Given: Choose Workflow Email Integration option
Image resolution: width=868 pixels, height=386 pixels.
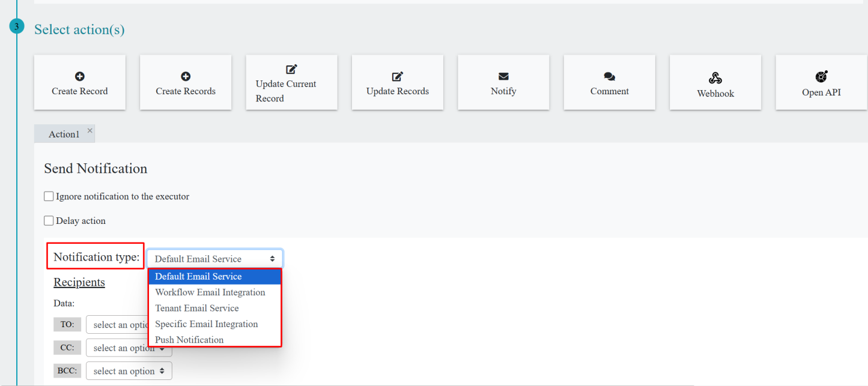Looking at the screenshot, I should [215, 292].
